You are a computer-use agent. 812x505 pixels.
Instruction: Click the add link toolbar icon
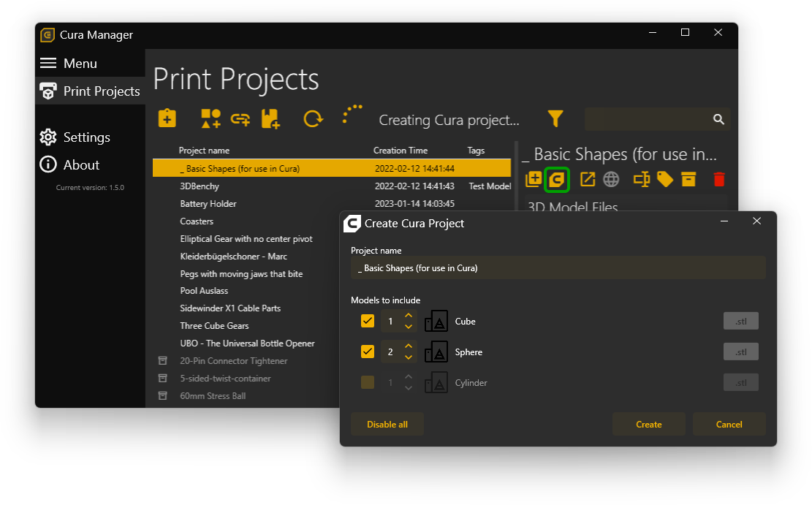[x=240, y=120]
